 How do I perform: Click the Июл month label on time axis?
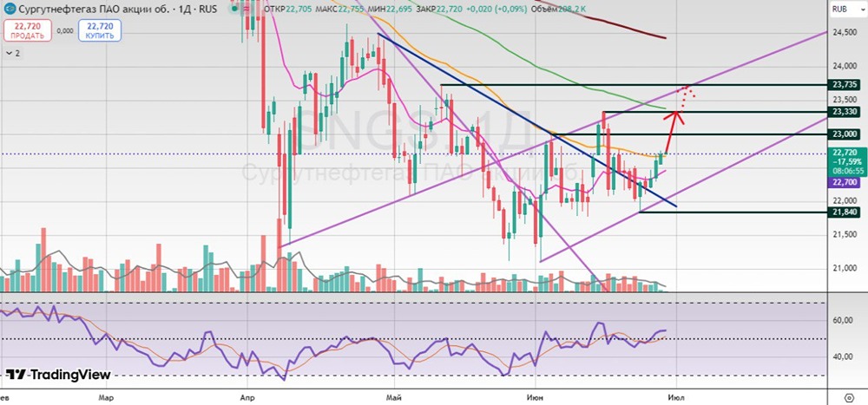pos(675,397)
